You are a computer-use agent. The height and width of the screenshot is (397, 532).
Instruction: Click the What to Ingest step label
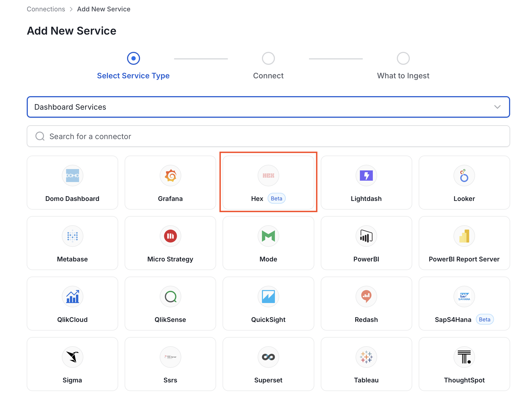[403, 76]
